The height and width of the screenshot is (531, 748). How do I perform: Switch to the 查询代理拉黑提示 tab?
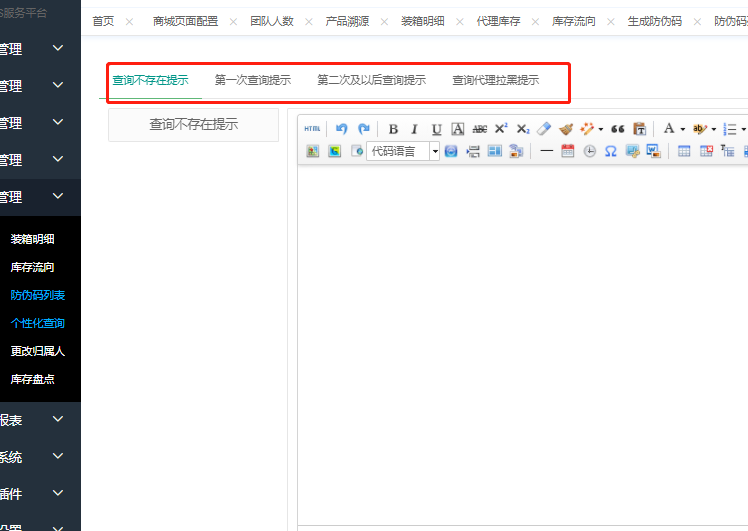click(x=495, y=80)
